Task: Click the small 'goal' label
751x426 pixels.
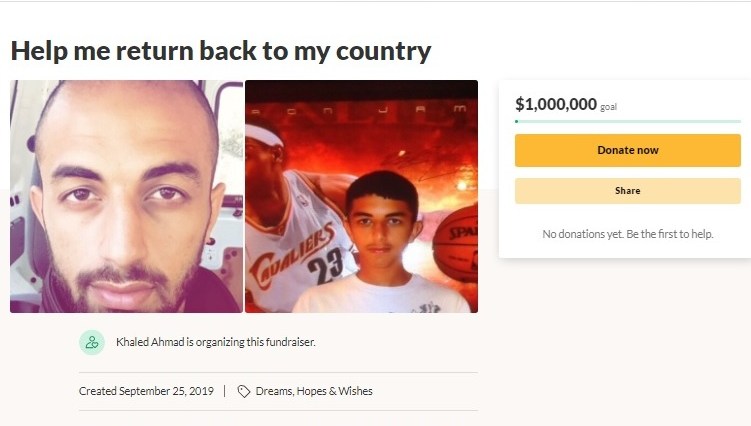Action: [608, 107]
